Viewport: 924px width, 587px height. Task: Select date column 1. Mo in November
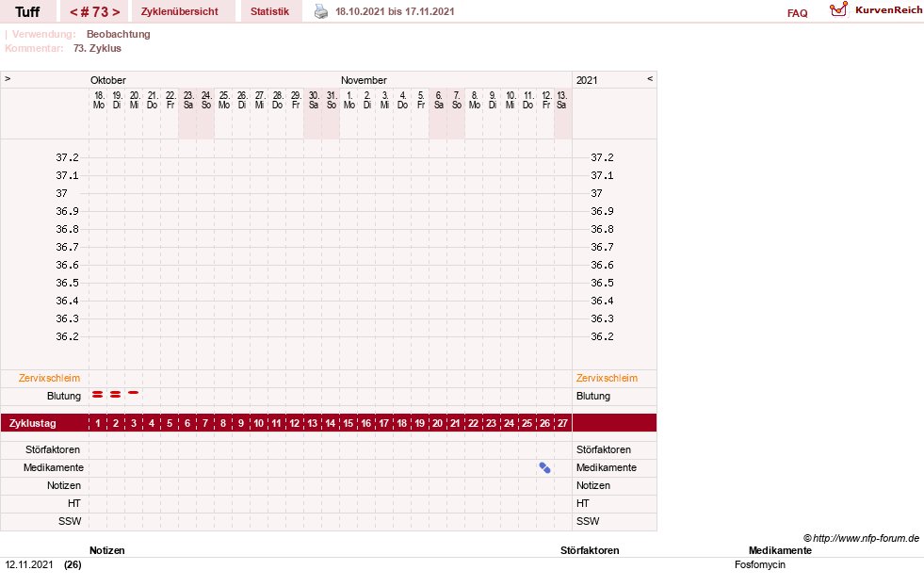(x=349, y=100)
